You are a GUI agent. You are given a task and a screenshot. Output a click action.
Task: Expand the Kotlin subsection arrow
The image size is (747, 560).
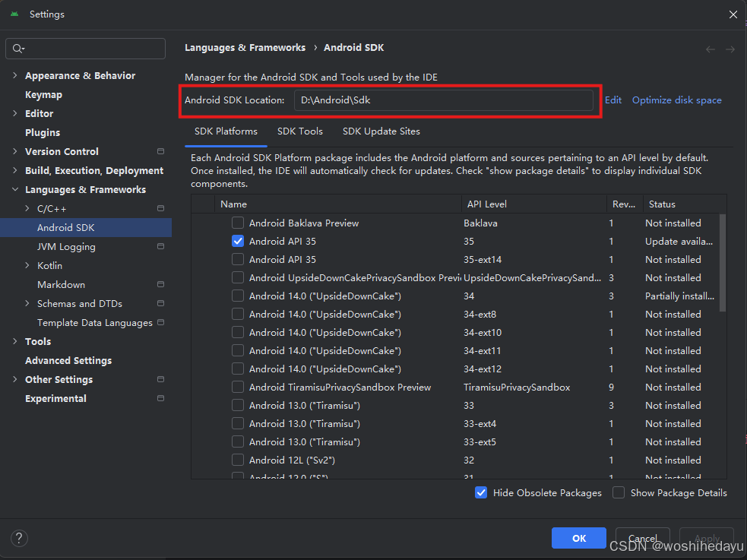click(x=27, y=265)
